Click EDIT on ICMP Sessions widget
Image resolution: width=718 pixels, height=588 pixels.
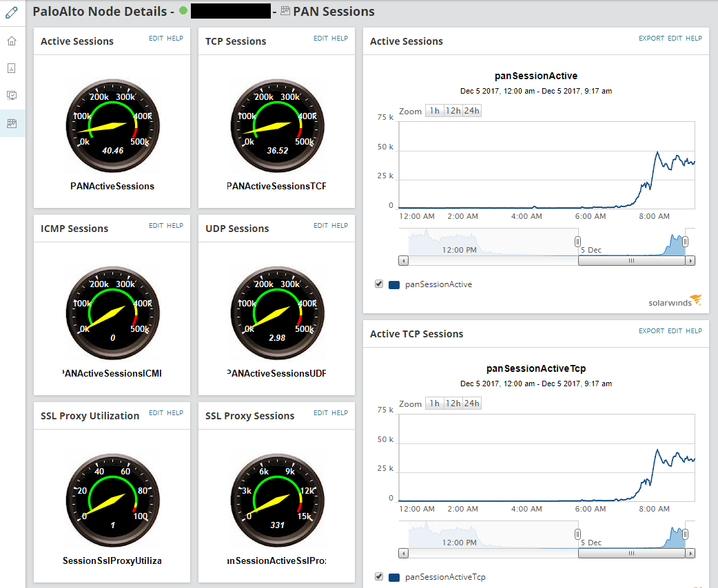tap(156, 226)
